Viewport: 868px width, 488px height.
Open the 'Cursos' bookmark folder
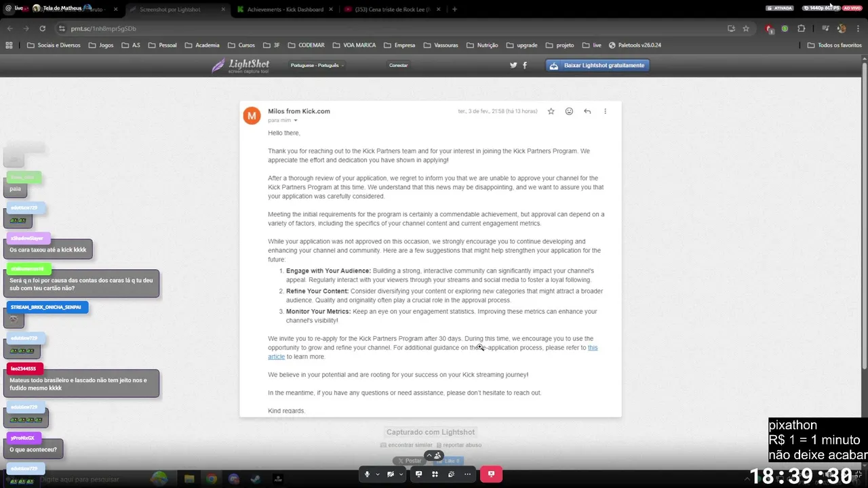(241, 45)
